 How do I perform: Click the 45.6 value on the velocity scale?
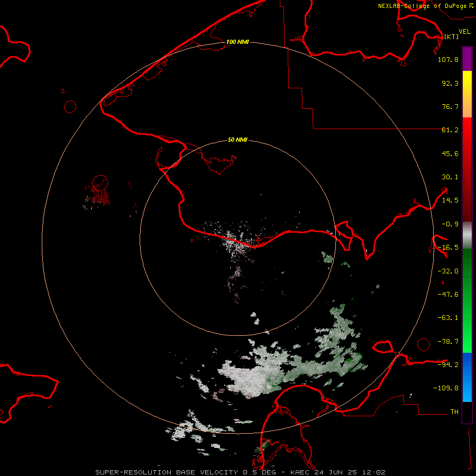pos(450,153)
